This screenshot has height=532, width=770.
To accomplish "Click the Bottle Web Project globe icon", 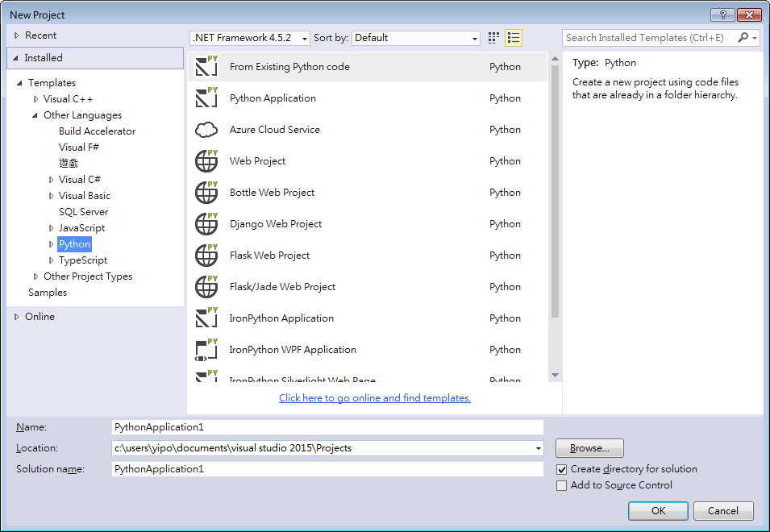I will click(206, 192).
